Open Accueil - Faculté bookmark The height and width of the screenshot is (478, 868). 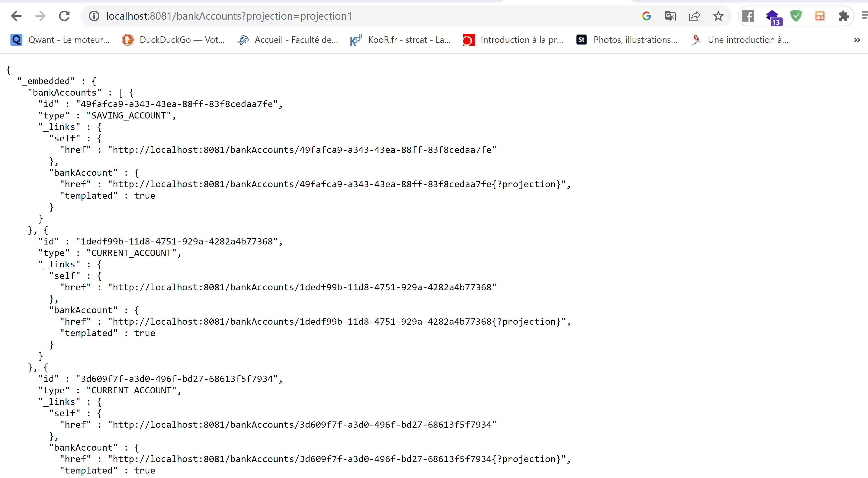point(288,40)
